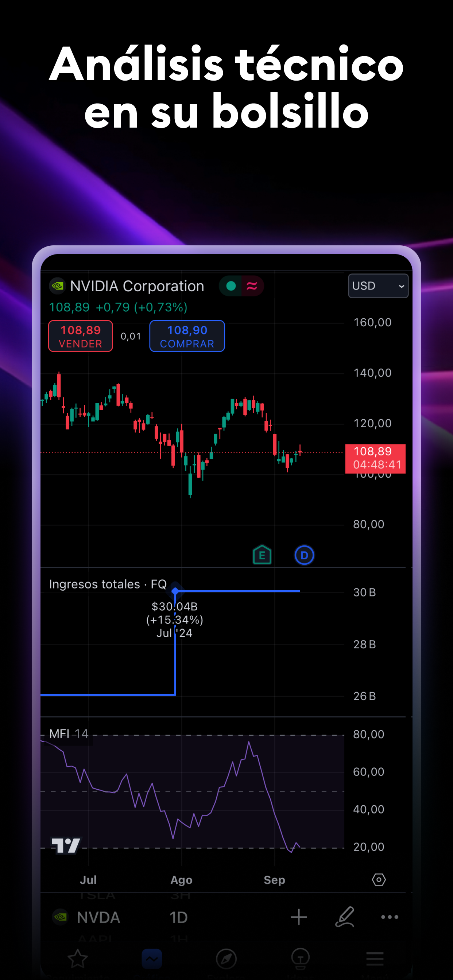The width and height of the screenshot is (453, 980).
Task: Open the USD currency dropdown
Action: [378, 286]
